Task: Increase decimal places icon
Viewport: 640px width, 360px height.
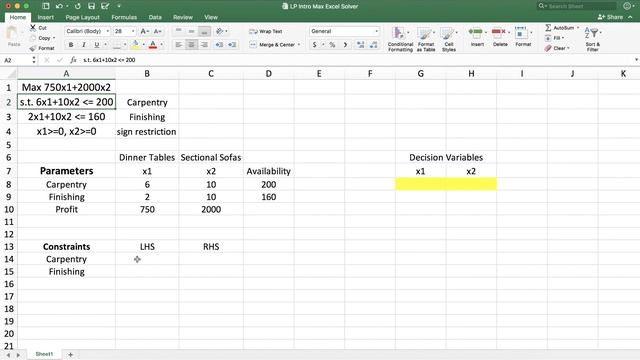Action: [x=360, y=44]
